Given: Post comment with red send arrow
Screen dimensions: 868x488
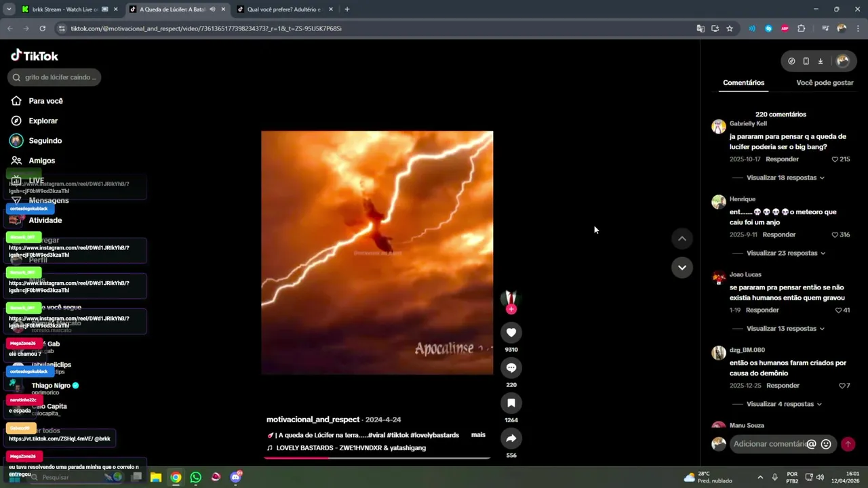Looking at the screenshot, I should [848, 444].
